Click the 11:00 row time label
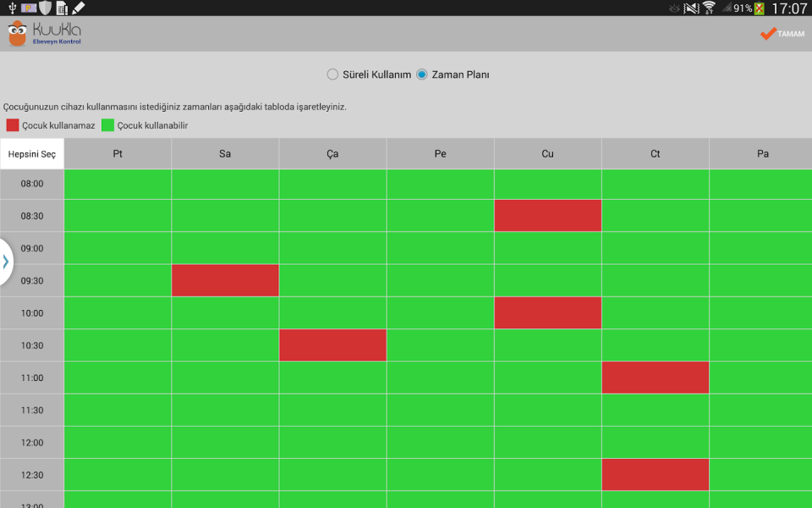 (32, 378)
